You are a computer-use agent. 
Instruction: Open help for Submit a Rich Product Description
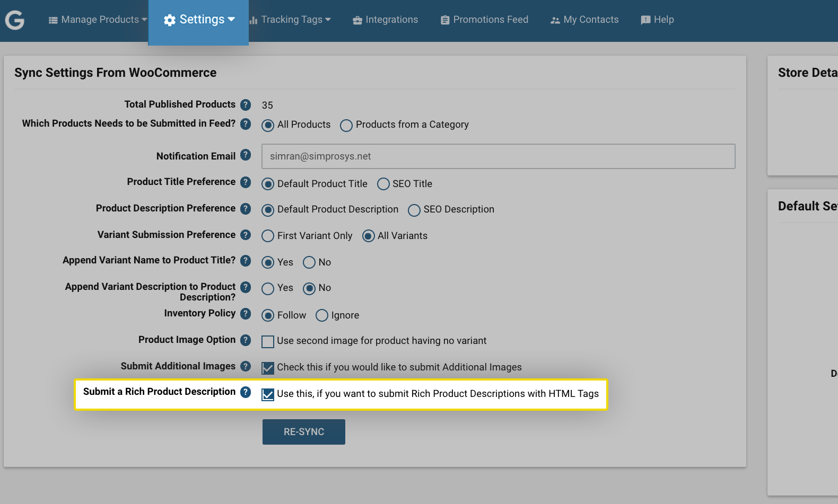click(246, 392)
